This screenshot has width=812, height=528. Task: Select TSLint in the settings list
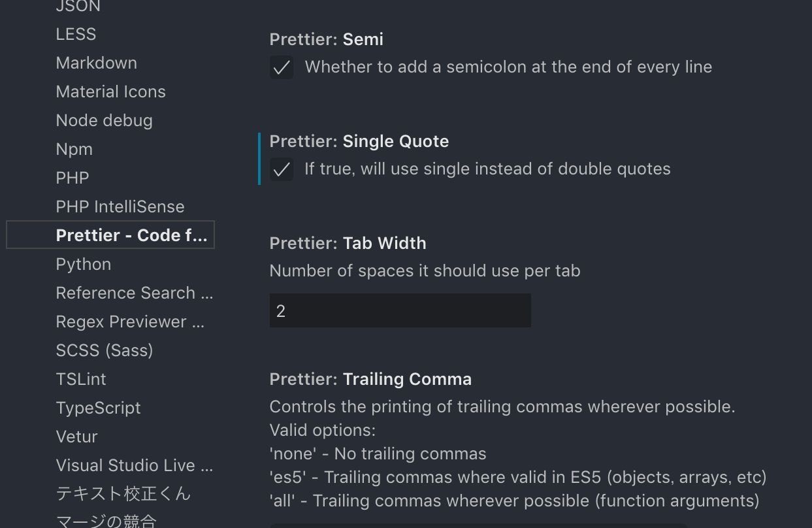click(x=81, y=379)
